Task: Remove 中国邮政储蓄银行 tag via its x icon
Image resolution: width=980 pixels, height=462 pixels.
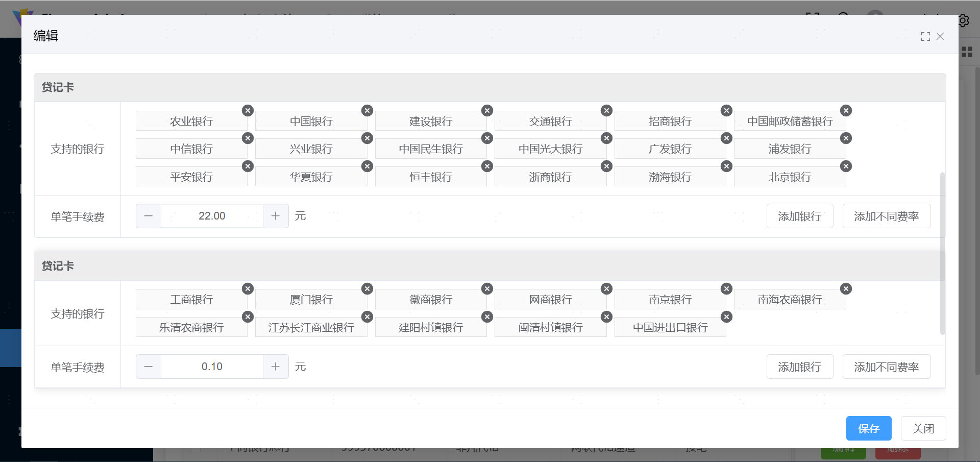Action: click(846, 111)
